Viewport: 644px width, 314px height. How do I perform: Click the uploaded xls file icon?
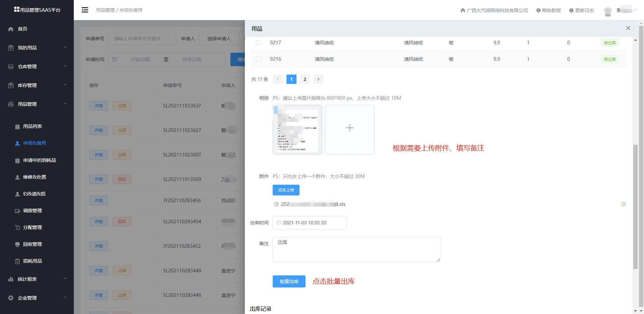click(x=276, y=204)
